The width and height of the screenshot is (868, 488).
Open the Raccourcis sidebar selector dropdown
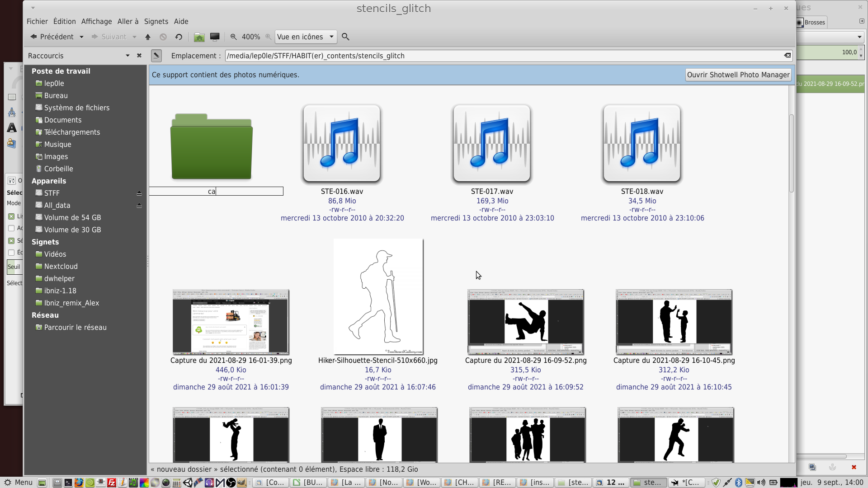(x=127, y=56)
